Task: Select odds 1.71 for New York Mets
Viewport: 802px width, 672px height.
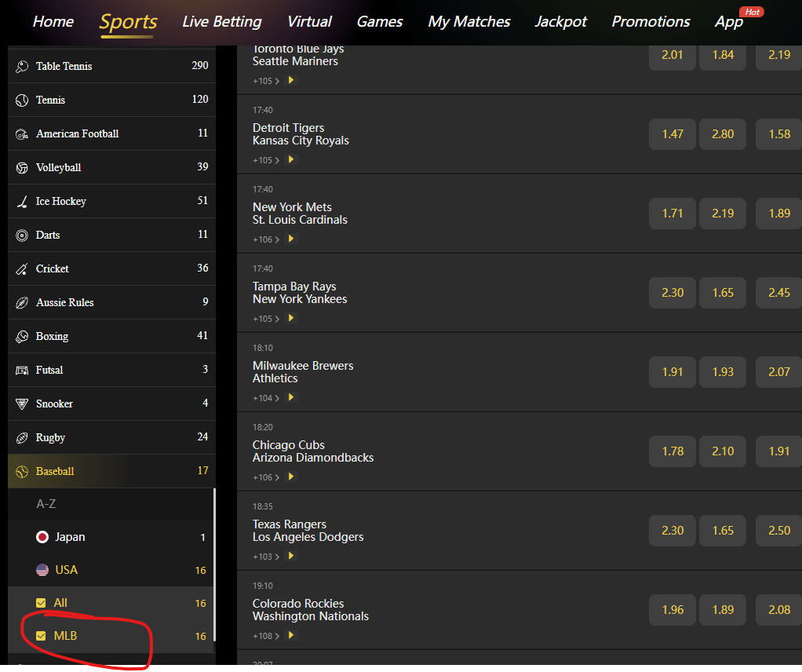Action: (x=672, y=214)
